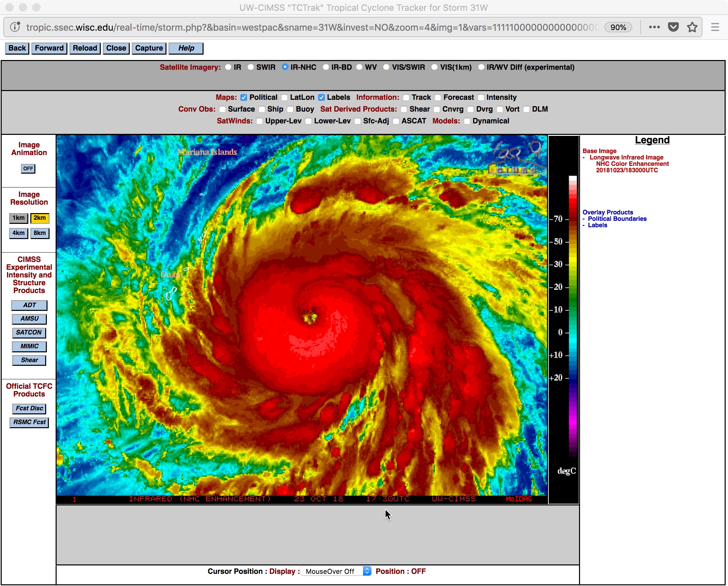Enable the Forecast information checkbox
Image resolution: width=728 pixels, height=586 pixels.
pyautogui.click(x=438, y=97)
